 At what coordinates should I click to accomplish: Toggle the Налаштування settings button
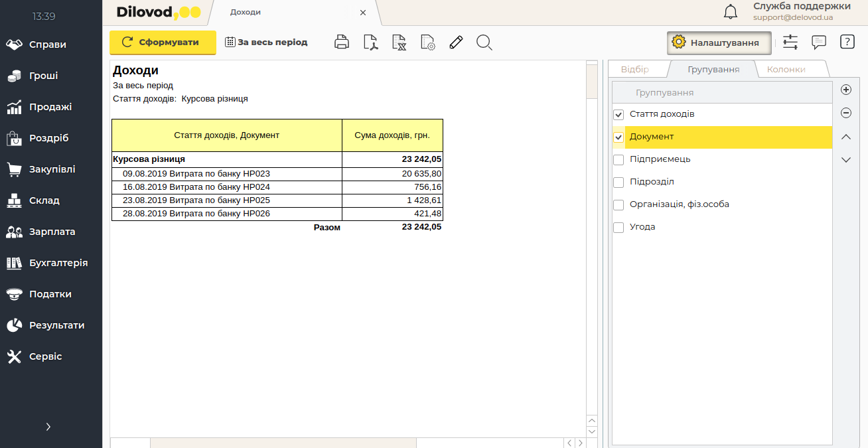pos(719,42)
